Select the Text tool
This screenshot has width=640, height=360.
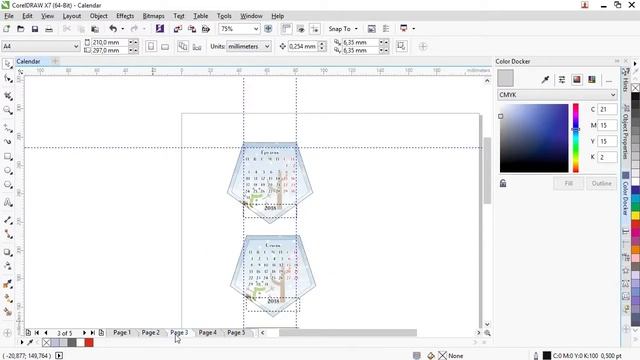coord(7,202)
